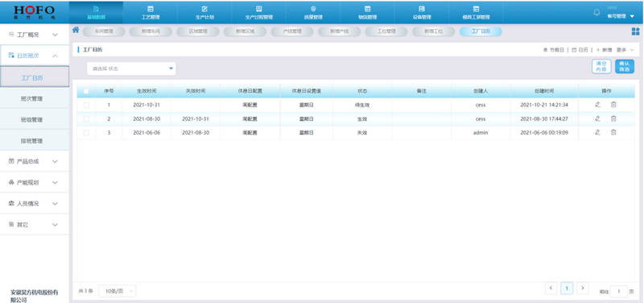Tick the select-all checkbox in table header
Image resolution: width=644 pixels, height=303 pixels.
click(86, 91)
